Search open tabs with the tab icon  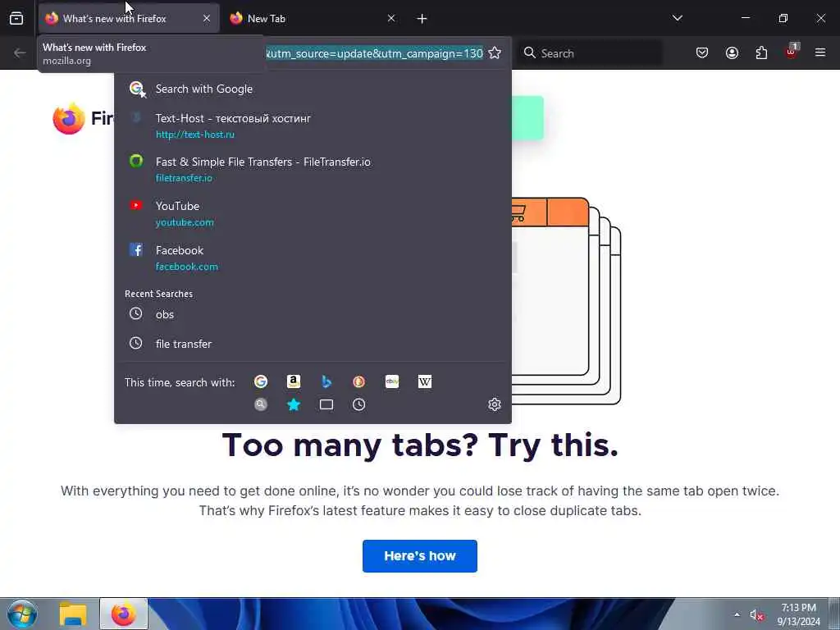click(326, 404)
